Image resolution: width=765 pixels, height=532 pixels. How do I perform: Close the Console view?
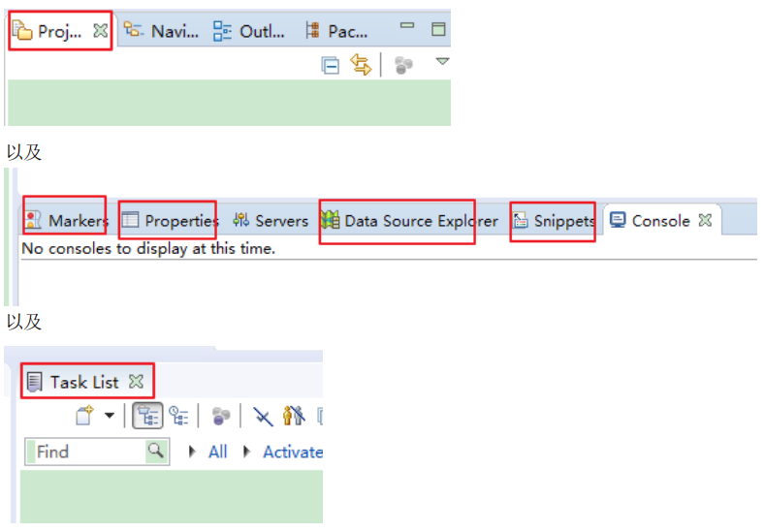pyautogui.click(x=705, y=220)
